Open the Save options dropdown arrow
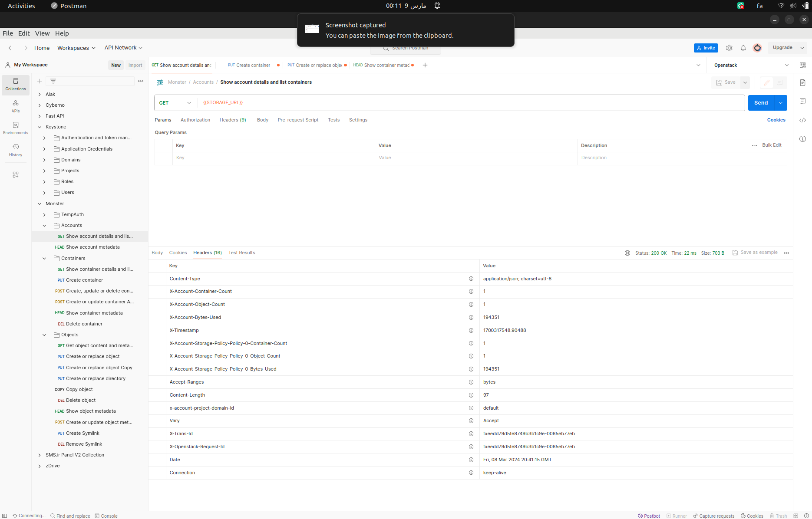 tap(745, 82)
